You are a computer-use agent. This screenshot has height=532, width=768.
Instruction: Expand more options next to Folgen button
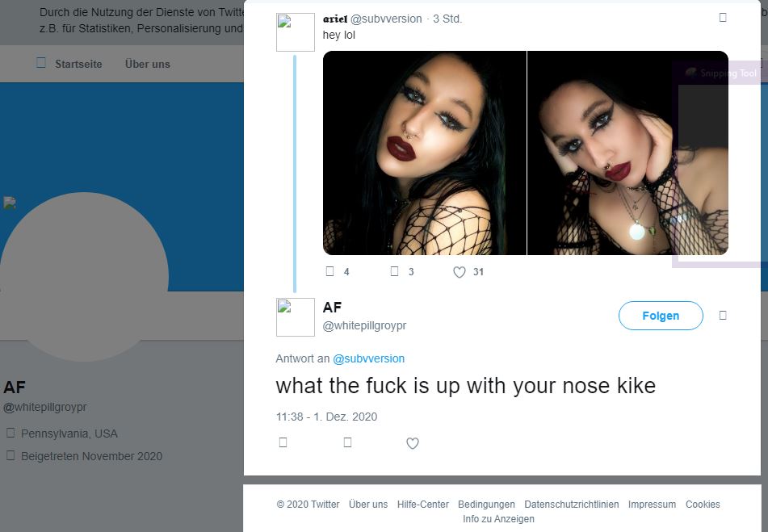point(723,315)
